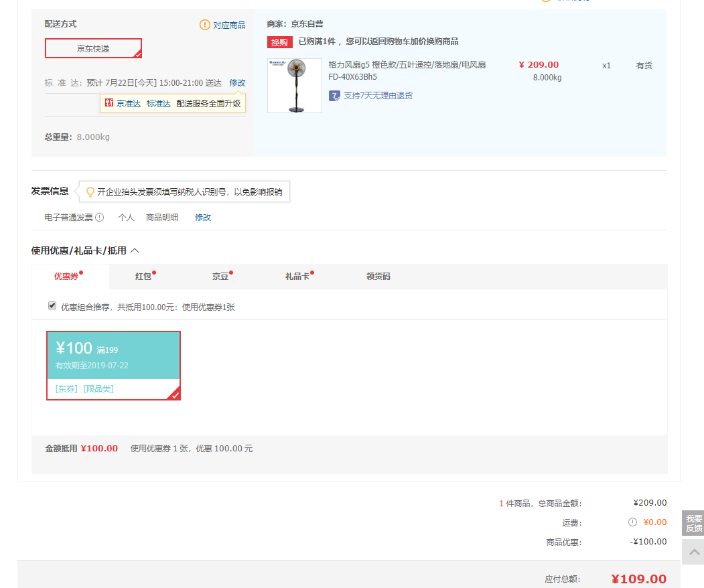The width and height of the screenshot is (704, 588).
Task: Click the 支持7天无理由退货 link
Action: 378,96
